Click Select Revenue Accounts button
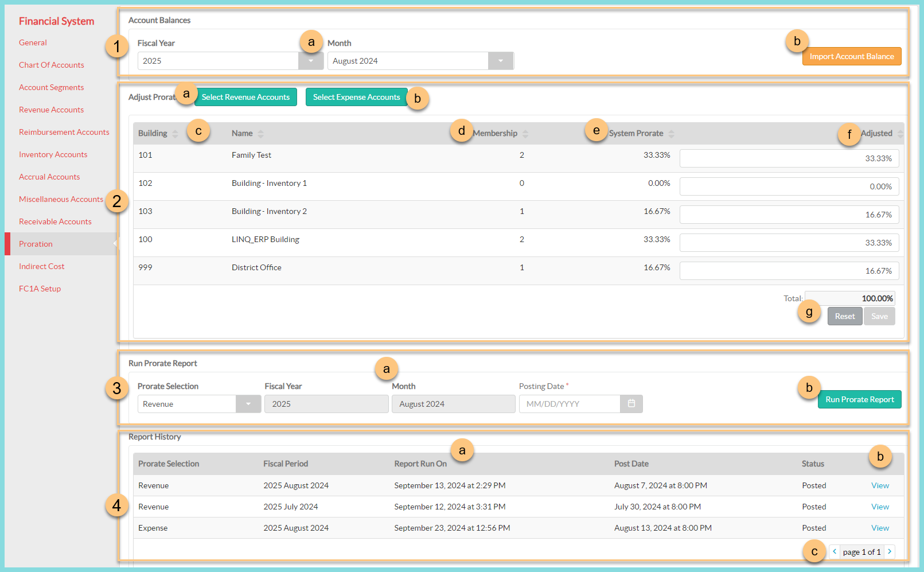This screenshot has width=924, height=572. (245, 97)
